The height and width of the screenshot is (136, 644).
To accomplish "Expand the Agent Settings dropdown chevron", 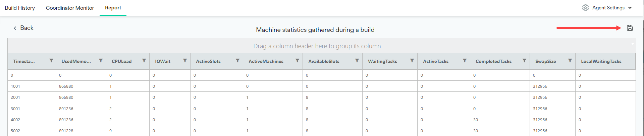I will [x=630, y=8].
